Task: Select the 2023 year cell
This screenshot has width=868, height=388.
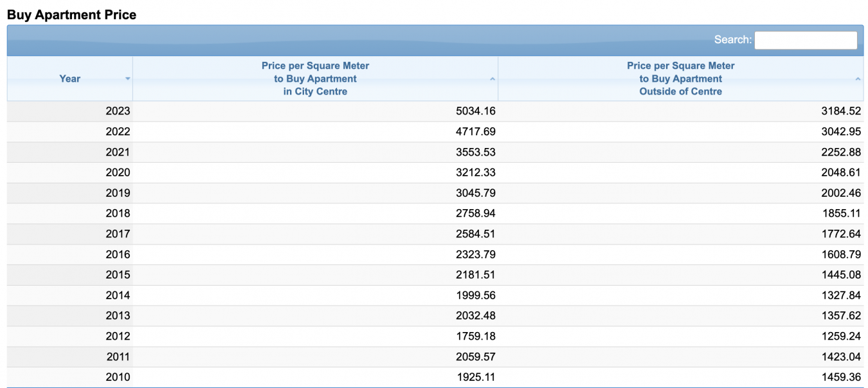Action: click(118, 111)
